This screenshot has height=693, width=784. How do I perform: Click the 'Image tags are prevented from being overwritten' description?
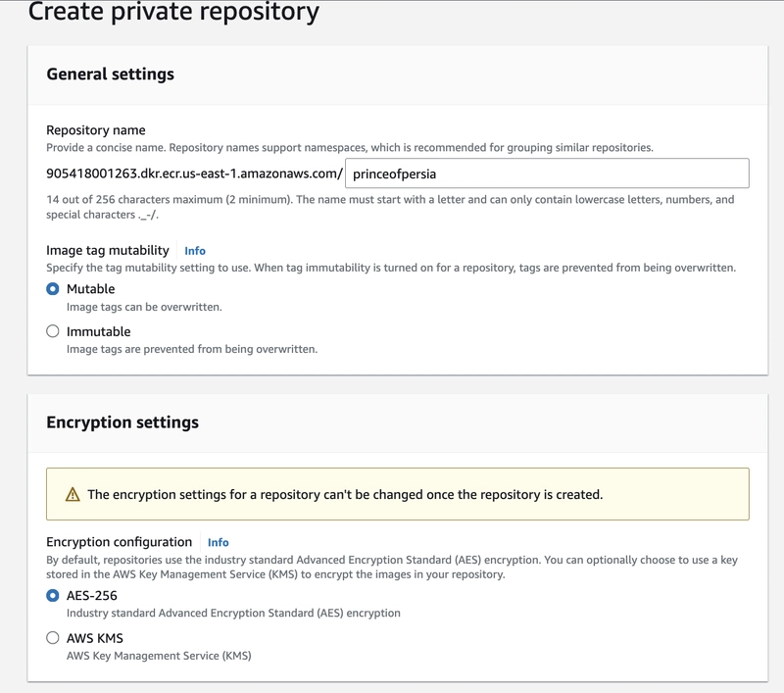191,349
